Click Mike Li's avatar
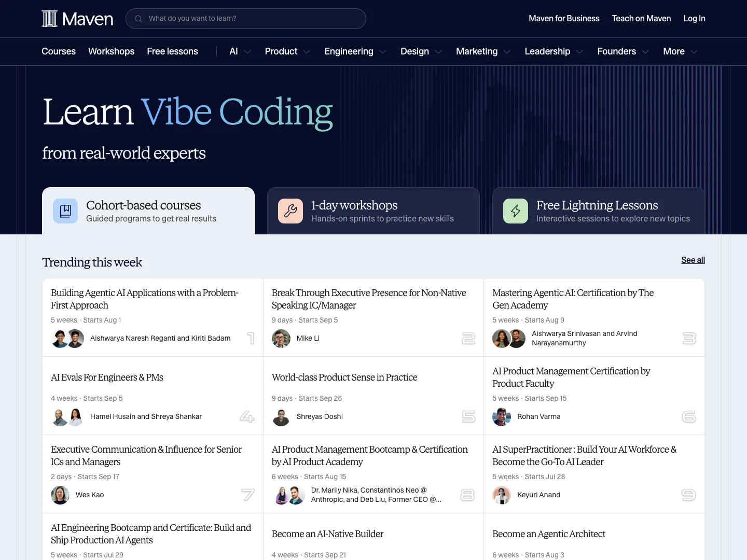 pyautogui.click(x=281, y=339)
